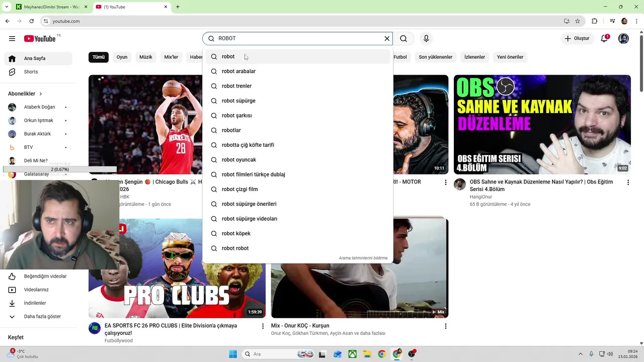The height and width of the screenshot is (362, 644).
Task: Open the YouTube hamburger guide menu
Action: pyautogui.click(x=12, y=39)
